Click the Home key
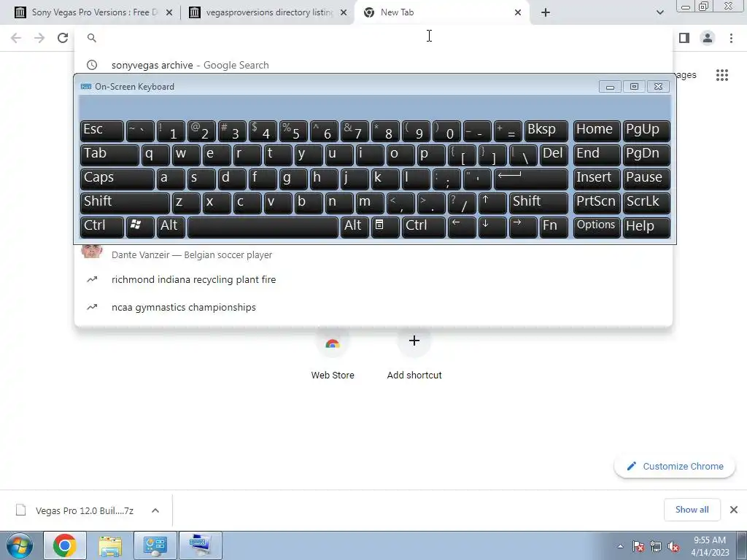 597,131
